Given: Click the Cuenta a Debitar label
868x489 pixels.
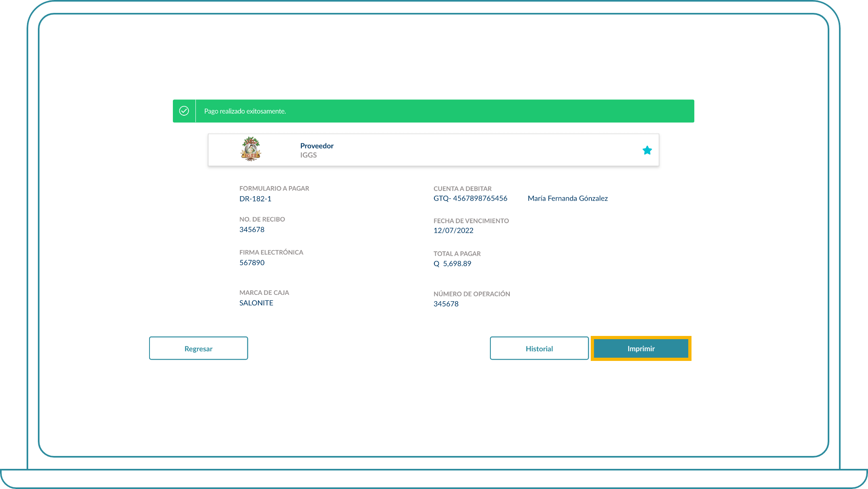Looking at the screenshot, I should [x=462, y=189].
